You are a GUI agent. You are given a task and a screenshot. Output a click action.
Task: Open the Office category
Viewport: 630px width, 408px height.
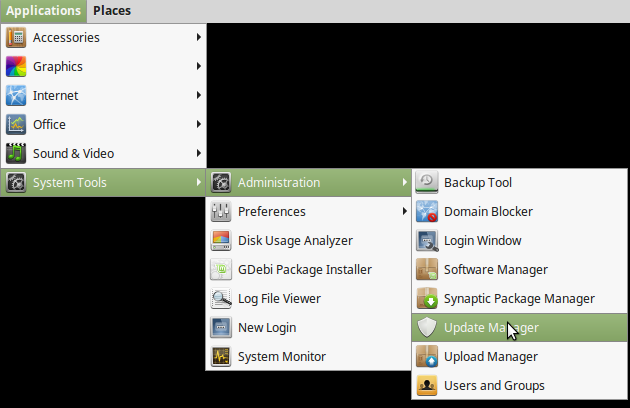point(104,124)
